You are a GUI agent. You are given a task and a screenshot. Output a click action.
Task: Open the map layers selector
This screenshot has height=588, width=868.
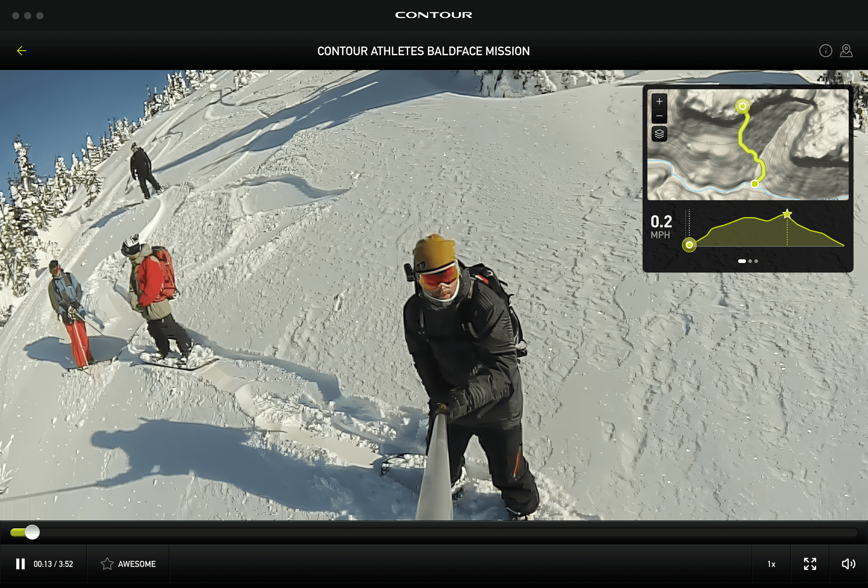click(659, 134)
